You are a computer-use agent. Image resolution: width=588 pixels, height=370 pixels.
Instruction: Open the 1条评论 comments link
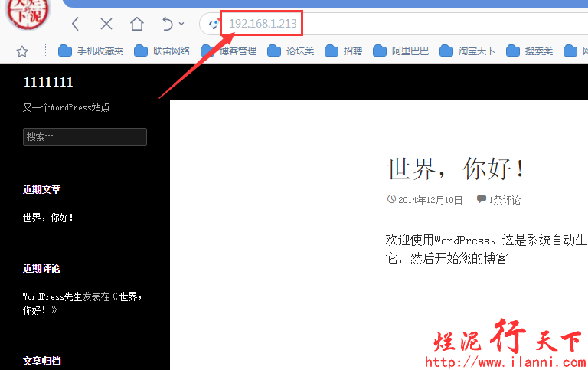(504, 200)
